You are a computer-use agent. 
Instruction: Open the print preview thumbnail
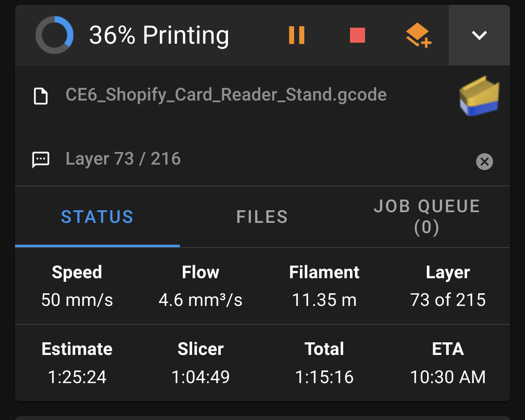click(479, 96)
